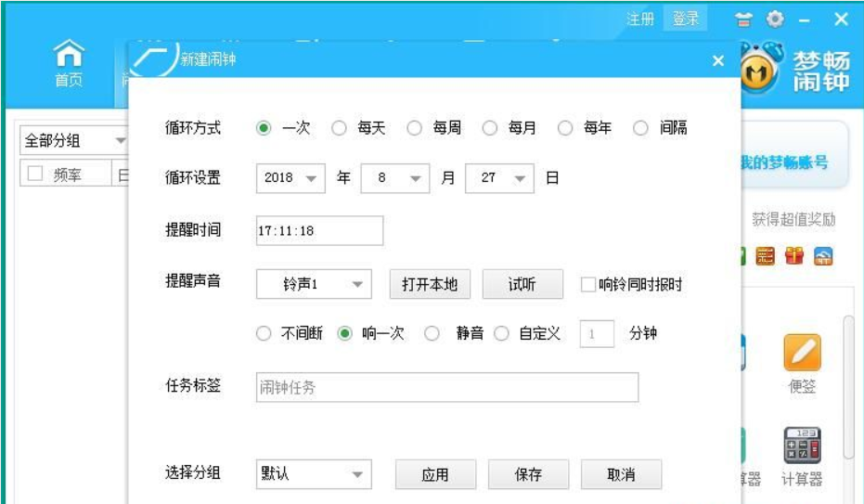This screenshot has width=864, height=504.
Task: Click the 获得超值奖励 text
Action: click(x=794, y=220)
